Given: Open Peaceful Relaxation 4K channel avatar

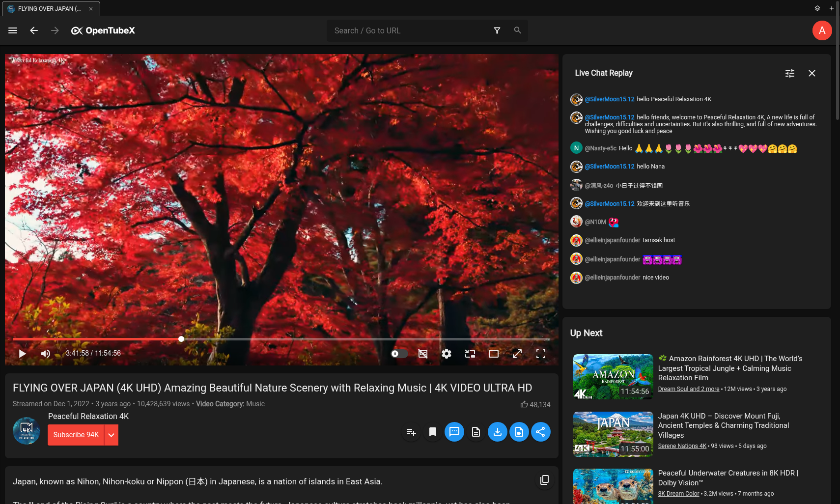Looking at the screenshot, I should coord(27,431).
